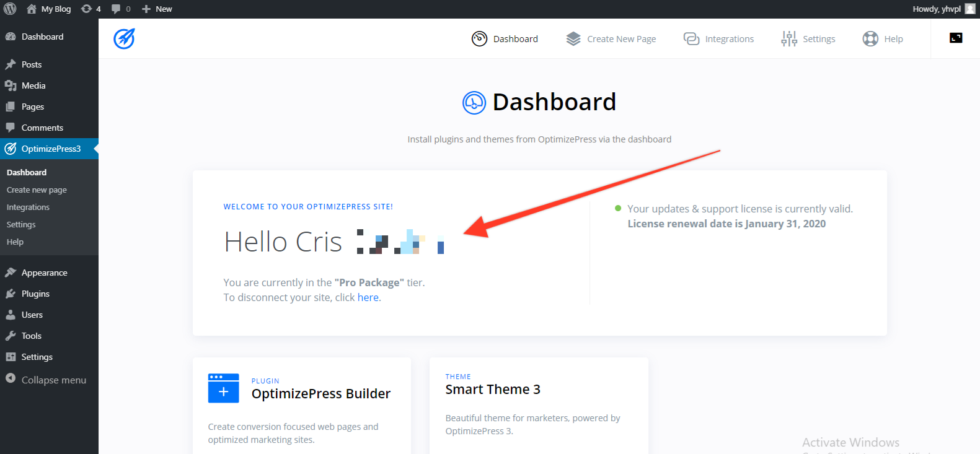
Task: Select Integrations submenu item in sidebar
Action: [x=28, y=207]
